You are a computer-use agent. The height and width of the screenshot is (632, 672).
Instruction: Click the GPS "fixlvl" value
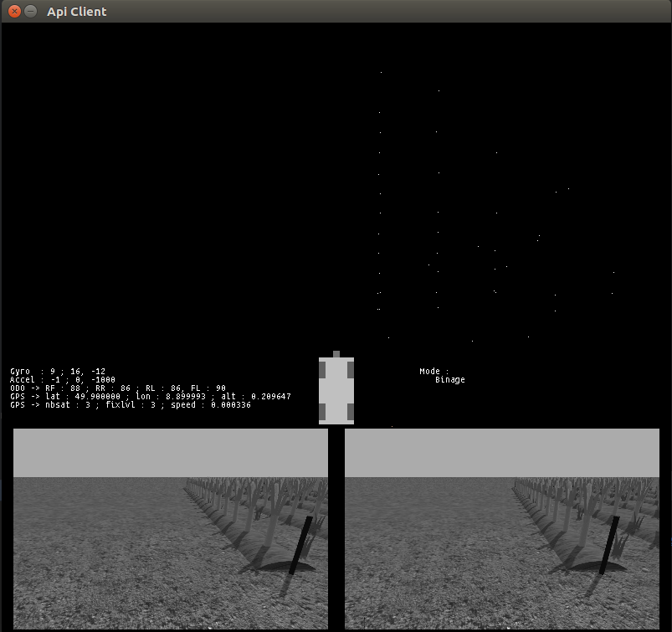pos(153,405)
